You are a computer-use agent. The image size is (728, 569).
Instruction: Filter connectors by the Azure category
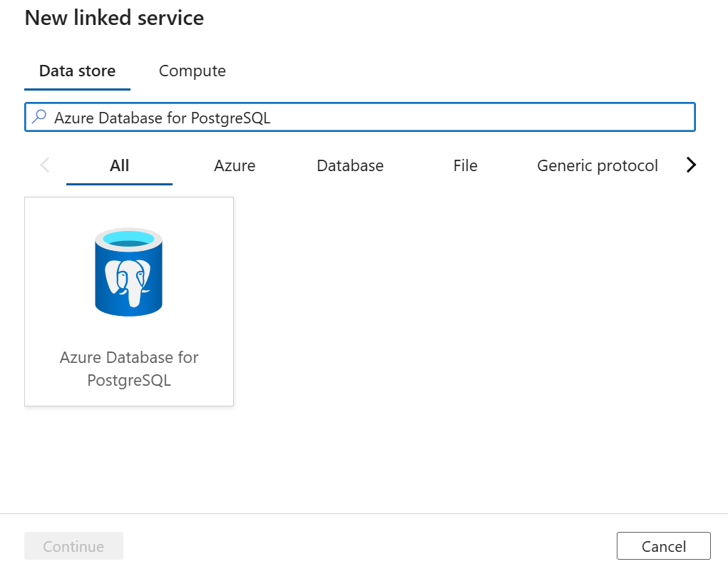tap(235, 166)
